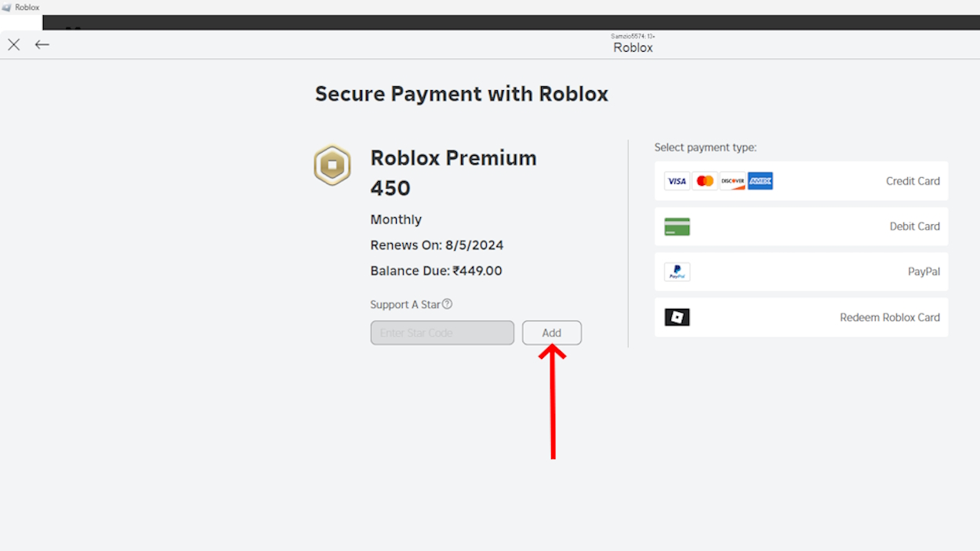Image resolution: width=980 pixels, height=551 pixels.
Task: Open the Support A Star help icon
Action: [447, 304]
